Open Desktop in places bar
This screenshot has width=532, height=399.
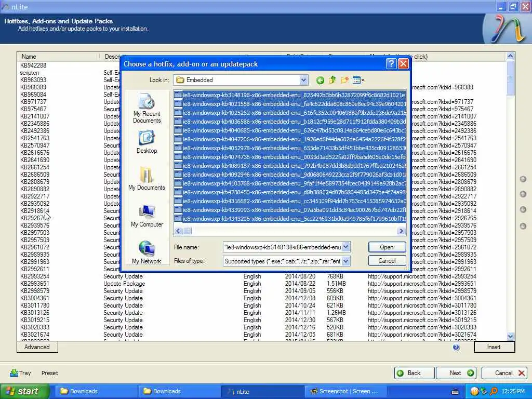click(x=147, y=142)
